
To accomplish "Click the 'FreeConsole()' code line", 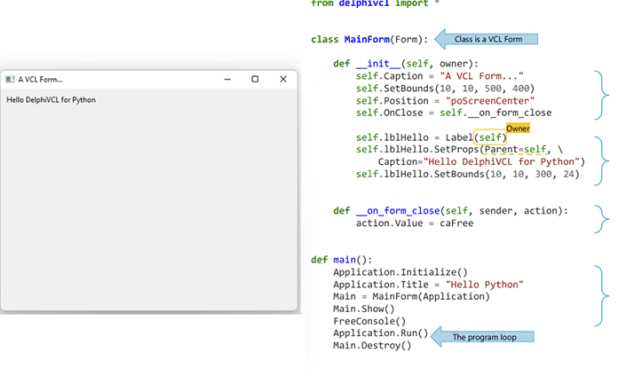I will click(x=369, y=321).
